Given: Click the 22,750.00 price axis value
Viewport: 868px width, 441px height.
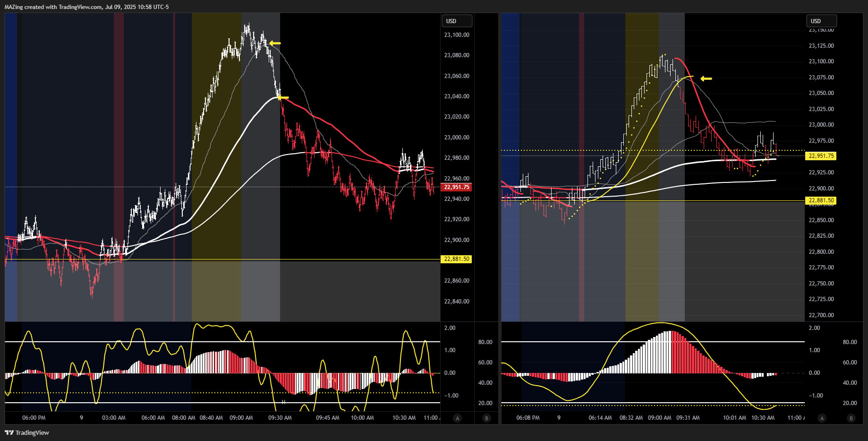Looking at the screenshot, I should (821, 284).
